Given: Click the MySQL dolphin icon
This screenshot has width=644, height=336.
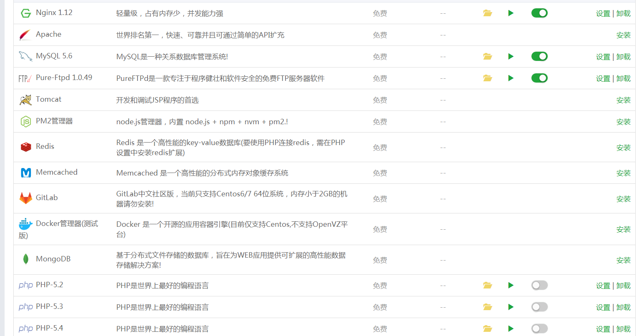Looking at the screenshot, I should (x=25, y=56).
